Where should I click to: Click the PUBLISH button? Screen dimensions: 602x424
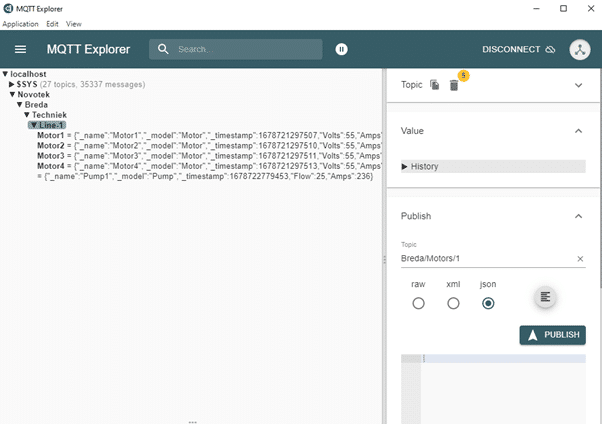point(553,335)
